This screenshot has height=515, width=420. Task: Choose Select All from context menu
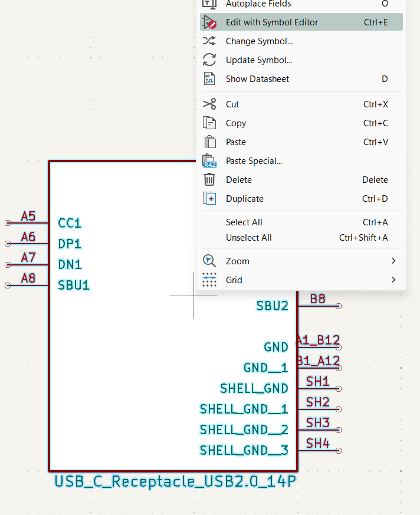(x=244, y=222)
